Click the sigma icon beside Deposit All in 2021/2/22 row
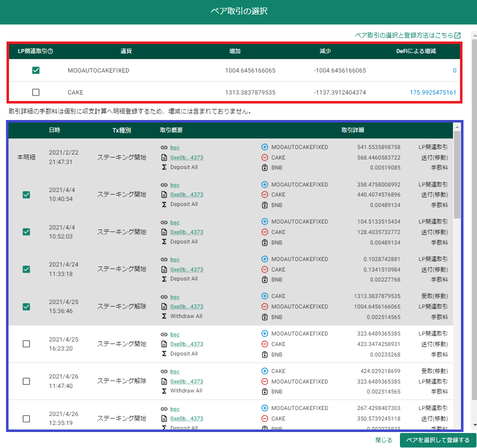This screenshot has width=477, height=448. click(164, 167)
